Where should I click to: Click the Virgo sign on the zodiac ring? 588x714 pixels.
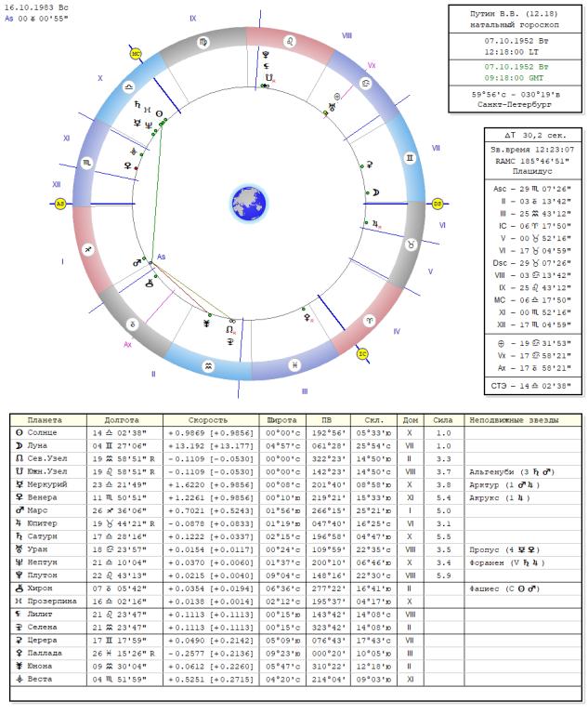tap(203, 41)
